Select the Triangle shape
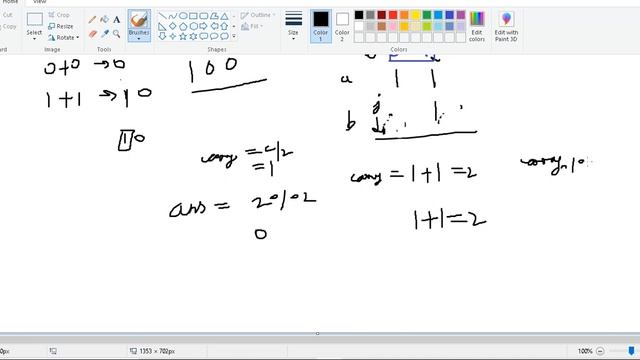 [x=224, y=16]
